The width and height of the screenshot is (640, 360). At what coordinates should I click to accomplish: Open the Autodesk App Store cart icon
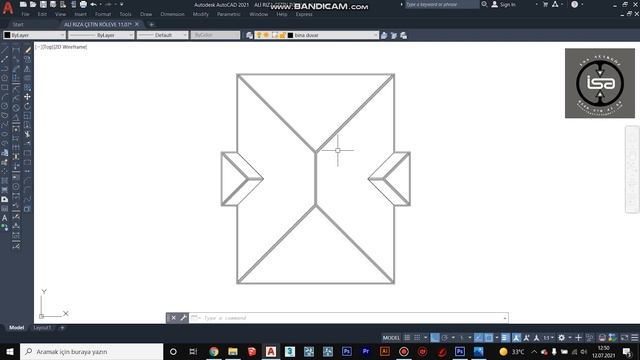click(545, 4)
